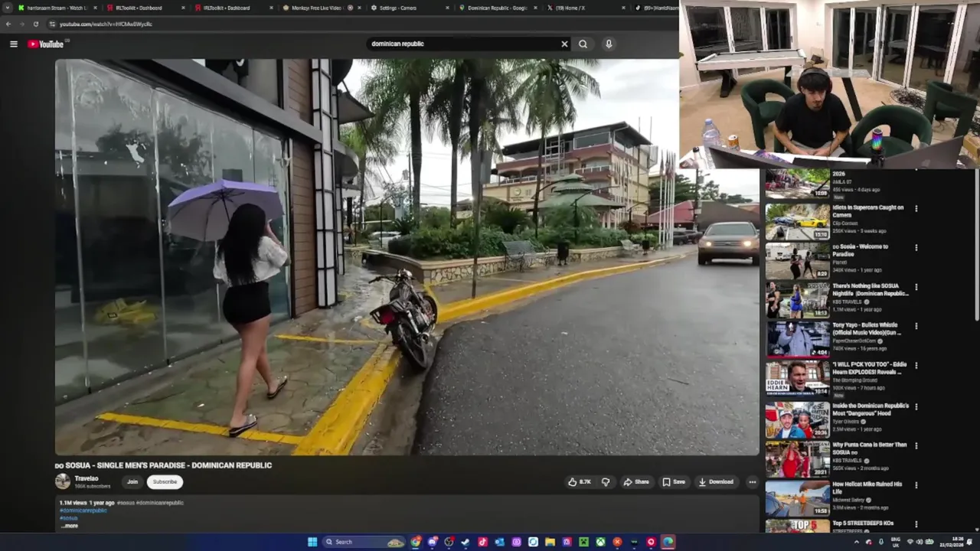
Task: Go to YouTube home via logo
Action: click(46, 44)
